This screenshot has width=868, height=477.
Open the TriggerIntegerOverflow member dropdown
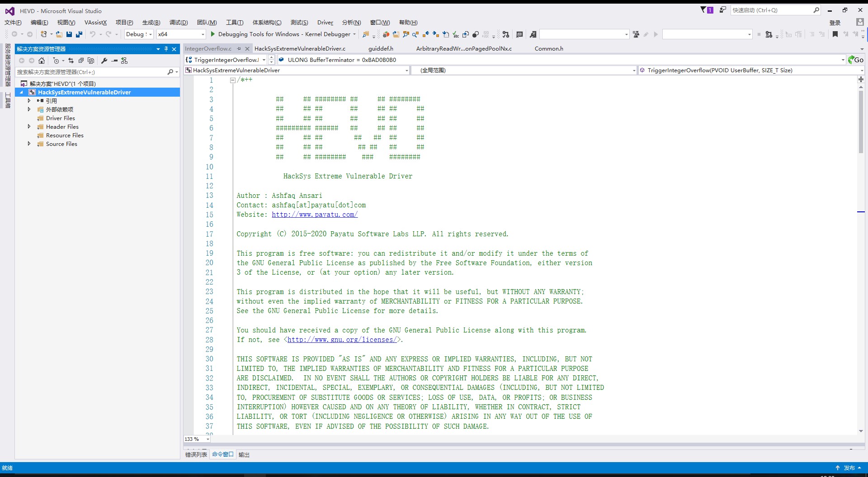862,70
